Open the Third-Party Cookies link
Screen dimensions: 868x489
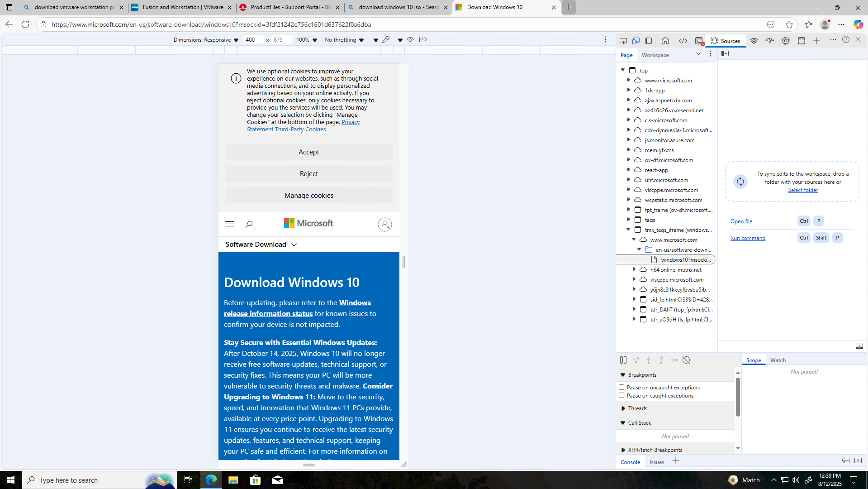click(300, 129)
